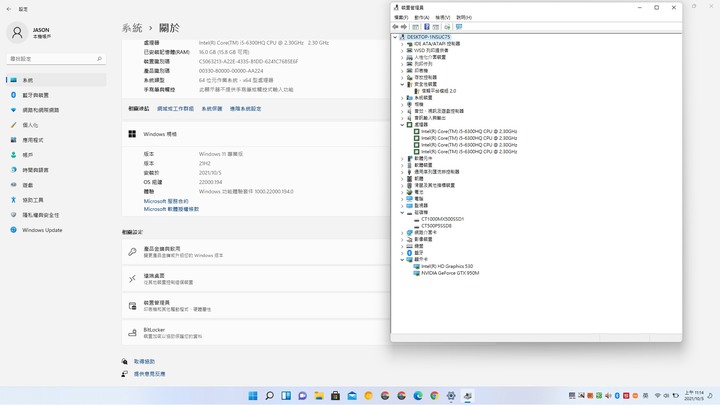
Task: Click the Forward arrow in Device Manager toolbar
Action: (x=404, y=27)
